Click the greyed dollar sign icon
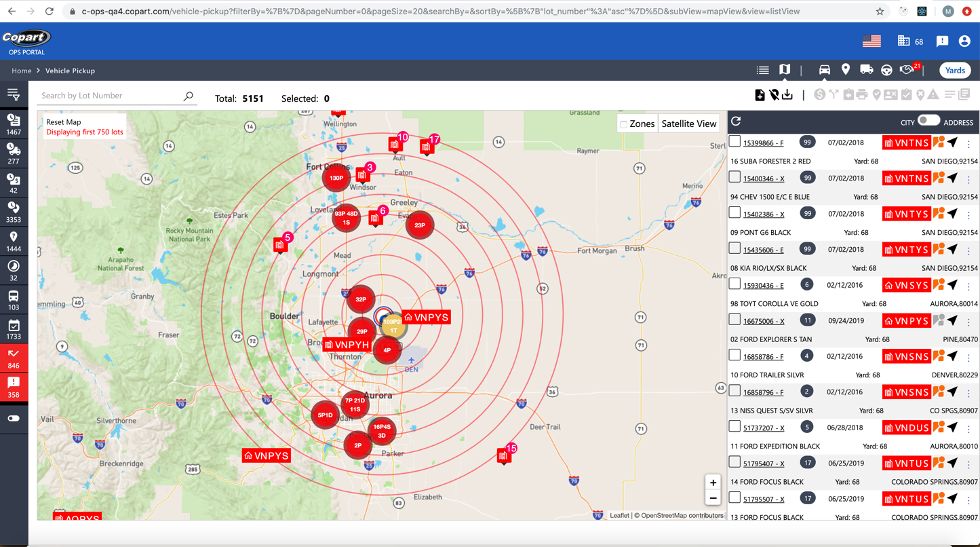980x547 pixels. click(820, 95)
